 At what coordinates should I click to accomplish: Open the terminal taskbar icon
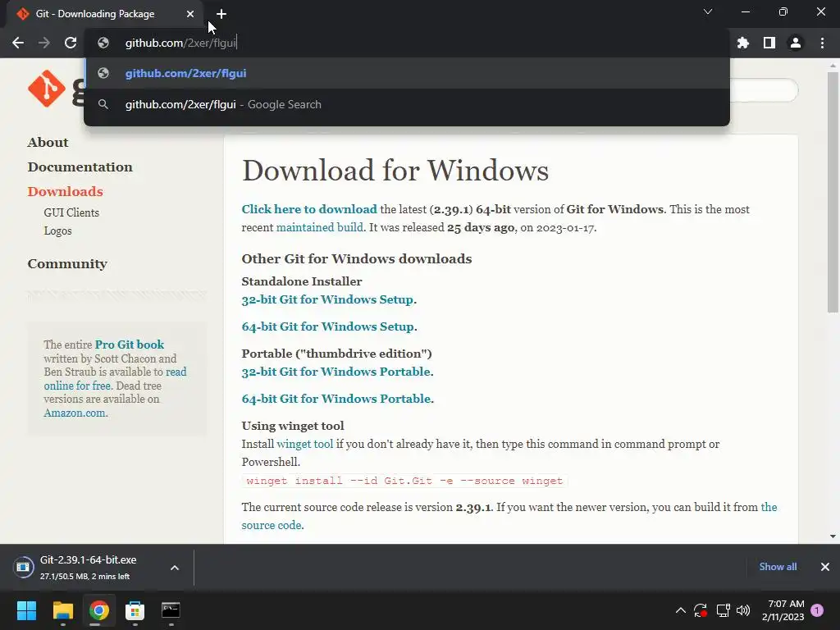tap(171, 610)
